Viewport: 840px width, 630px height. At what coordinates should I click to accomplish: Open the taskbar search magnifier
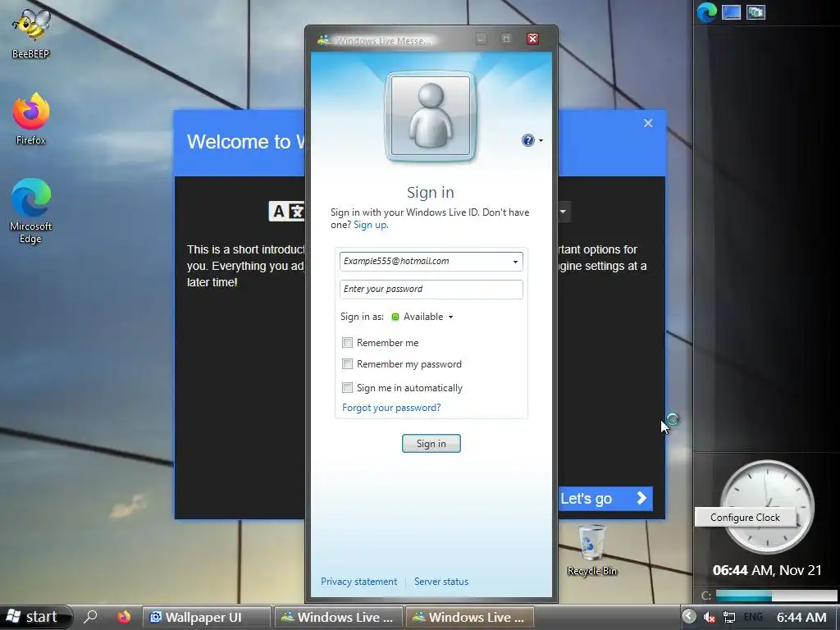point(90,617)
